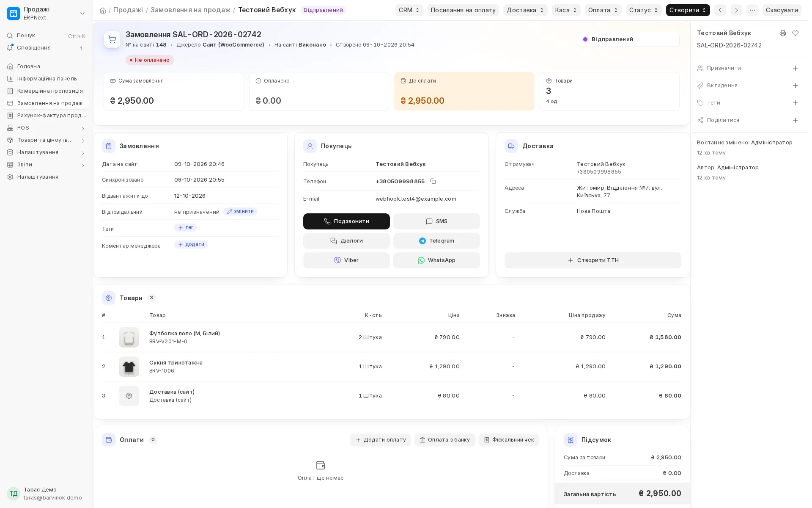Open Комерційна пропозиція in sidebar
The height and width of the screenshot is (508, 812).
point(46,91)
